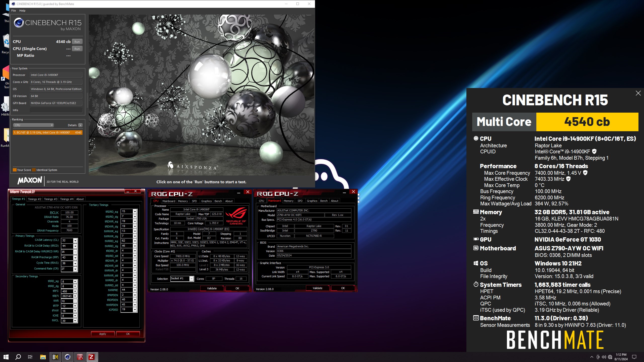This screenshot has height=362, width=644.
Task: Minimize the left ROG CPU-Z window
Action: (239, 192)
